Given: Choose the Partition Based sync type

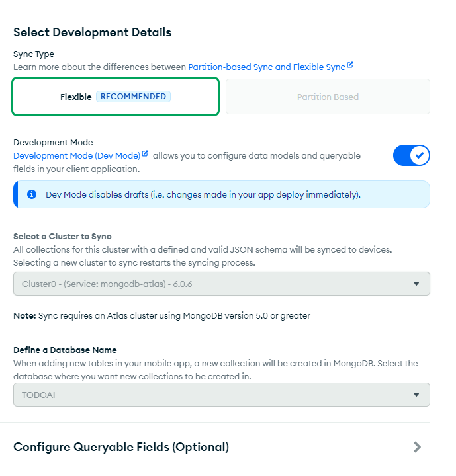Looking at the screenshot, I should tap(328, 97).
